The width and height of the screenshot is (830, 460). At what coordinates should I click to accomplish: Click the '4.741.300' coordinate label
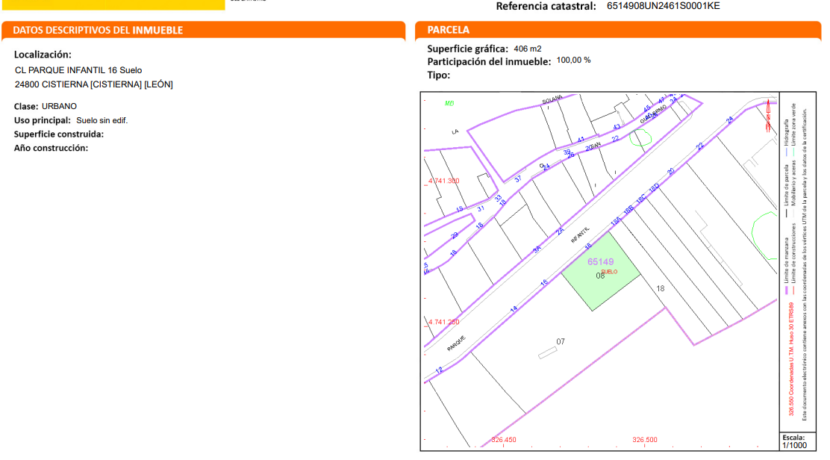[x=444, y=181]
